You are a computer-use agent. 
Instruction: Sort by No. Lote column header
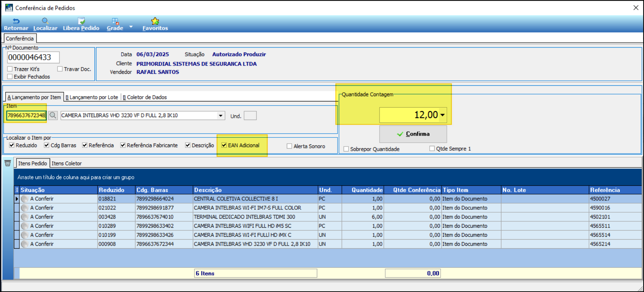pyautogui.click(x=545, y=190)
